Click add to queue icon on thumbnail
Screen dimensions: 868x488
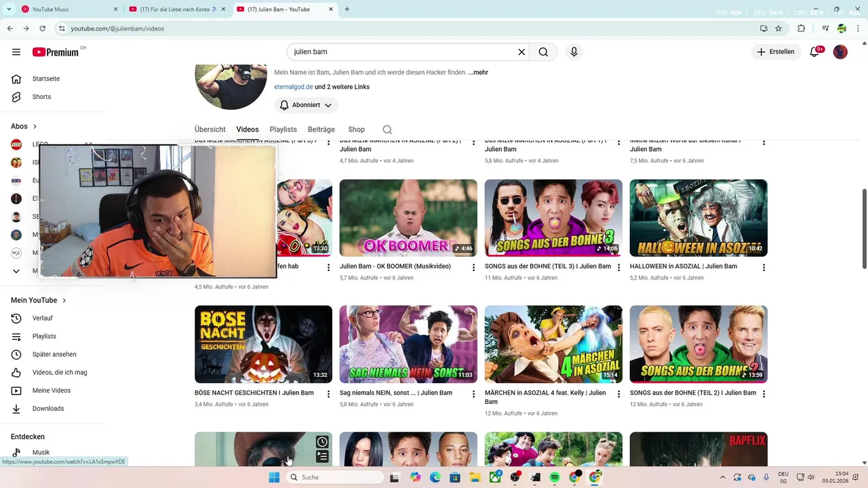[x=322, y=457]
